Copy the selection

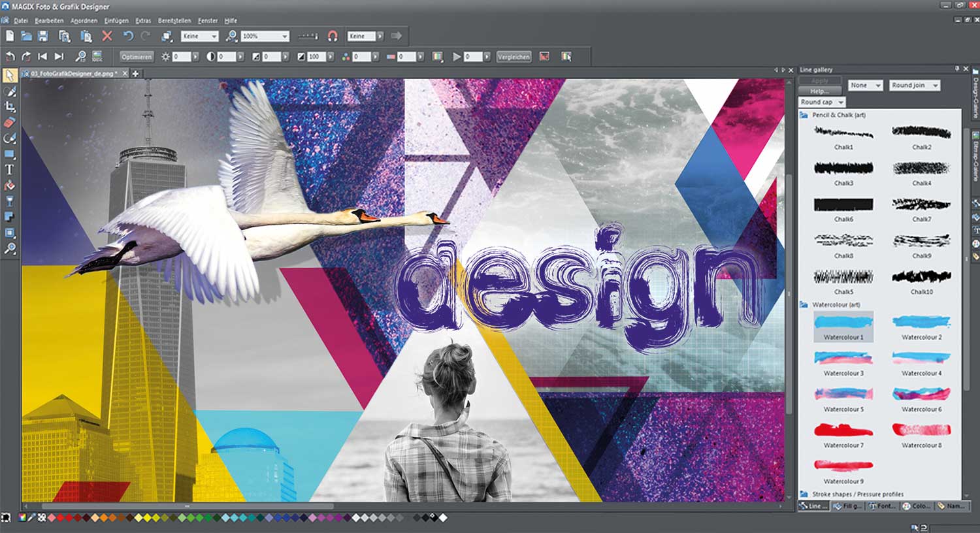(64, 37)
